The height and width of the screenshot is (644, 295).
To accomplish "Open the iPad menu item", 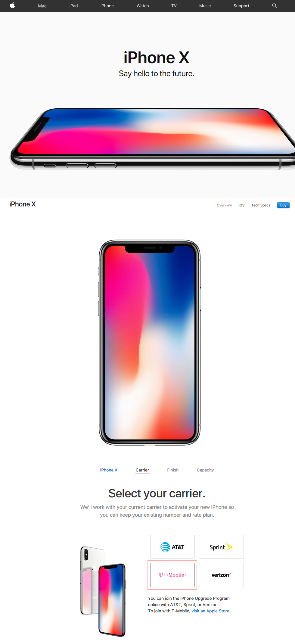I will [74, 6].
